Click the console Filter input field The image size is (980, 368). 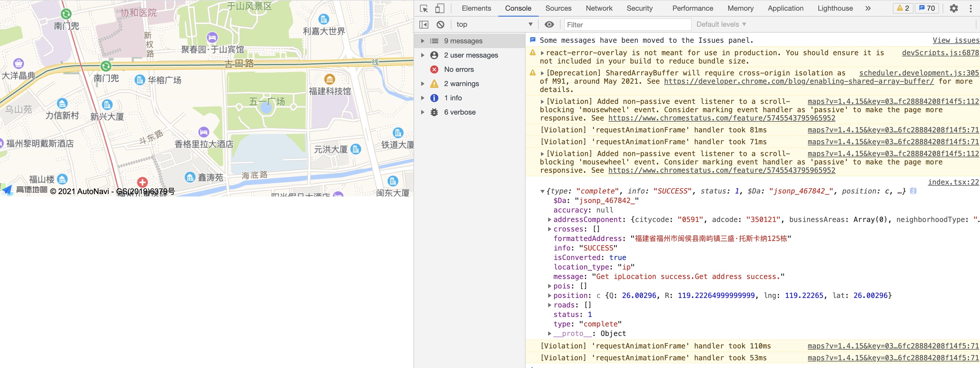(x=627, y=25)
